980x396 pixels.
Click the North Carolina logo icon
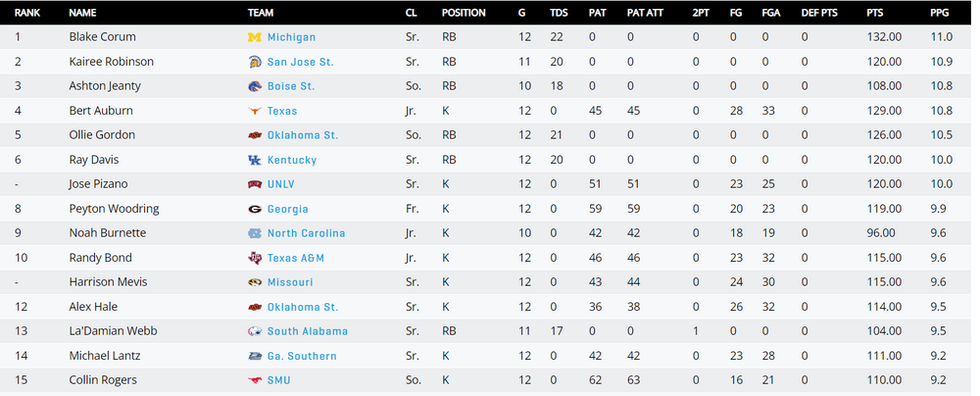click(255, 233)
